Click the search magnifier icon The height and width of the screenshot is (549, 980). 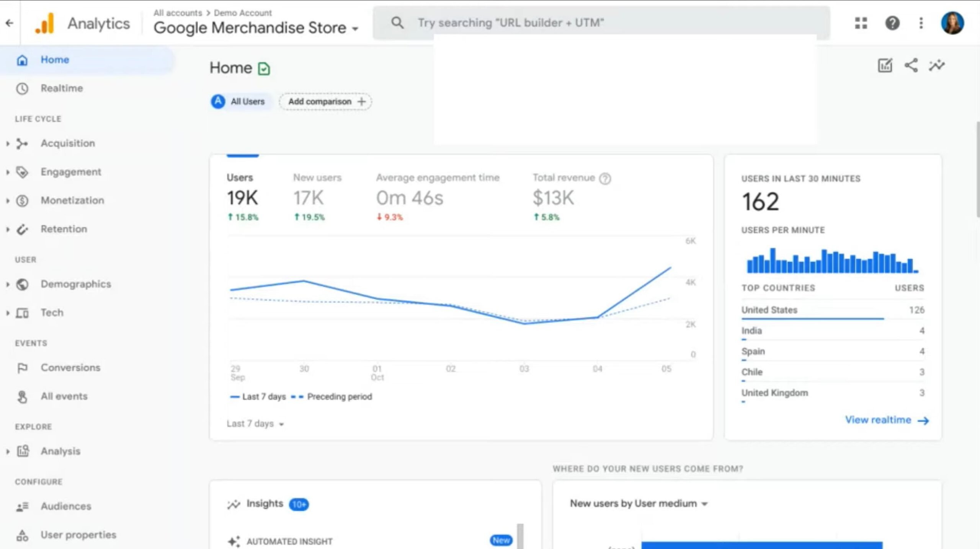pyautogui.click(x=397, y=23)
